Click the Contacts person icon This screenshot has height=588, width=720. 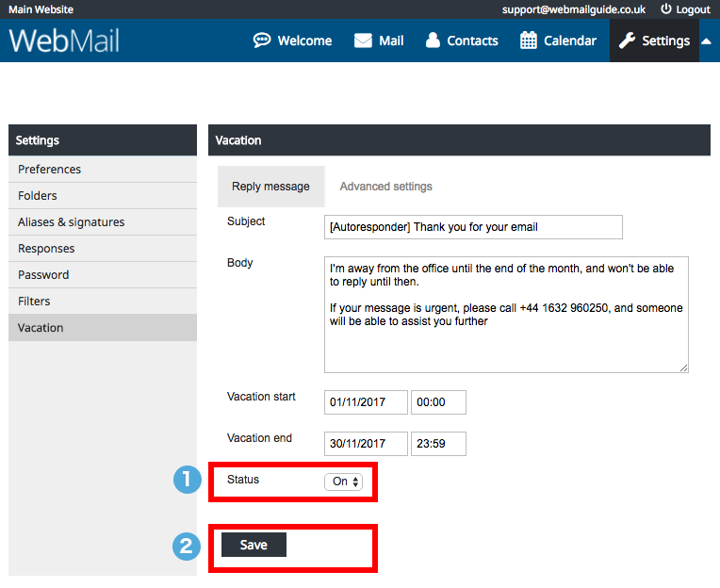[433, 41]
